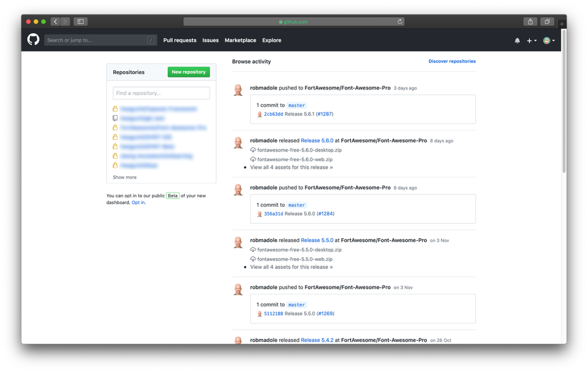The width and height of the screenshot is (588, 372).
Task: Click the small committer avatar beside commit 5112188
Action: click(260, 314)
